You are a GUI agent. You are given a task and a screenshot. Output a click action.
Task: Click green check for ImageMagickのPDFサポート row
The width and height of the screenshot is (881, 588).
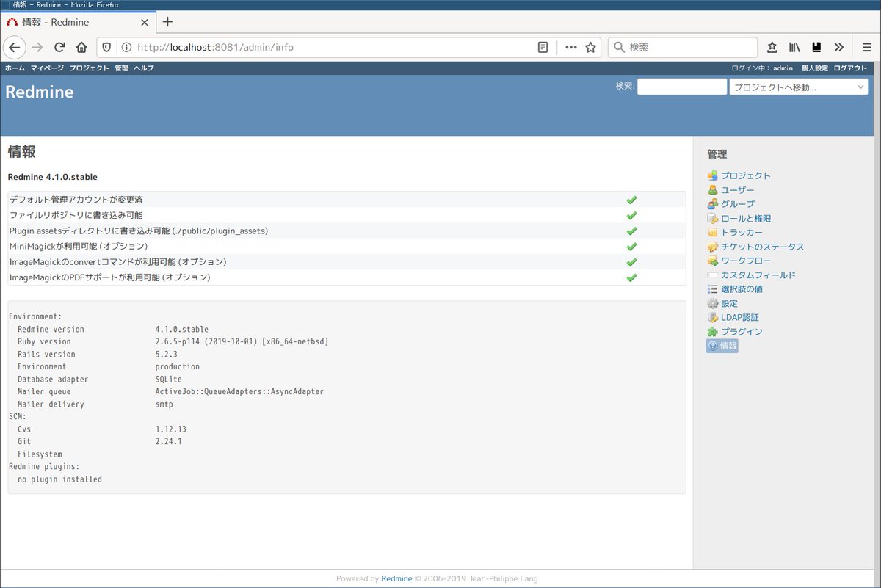coord(631,277)
